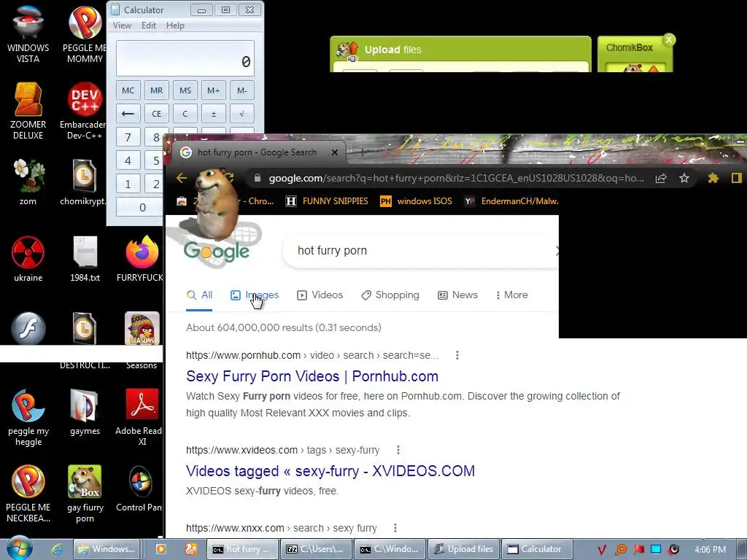Click the Calculator backspace arrow button
The image size is (747, 560).
(x=128, y=113)
